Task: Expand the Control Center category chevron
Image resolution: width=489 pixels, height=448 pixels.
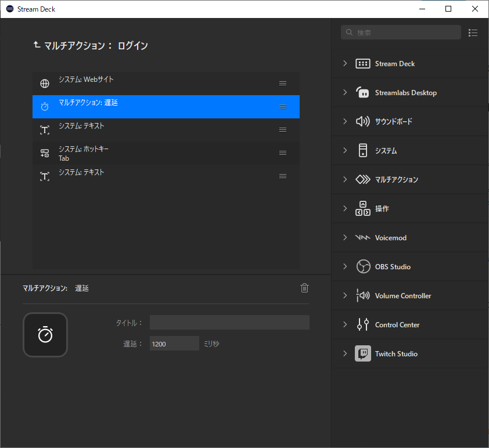Action: coord(345,324)
